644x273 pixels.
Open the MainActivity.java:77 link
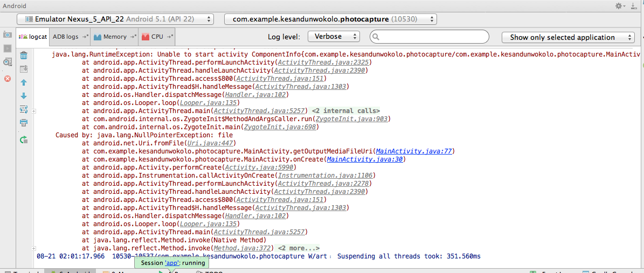click(413, 151)
